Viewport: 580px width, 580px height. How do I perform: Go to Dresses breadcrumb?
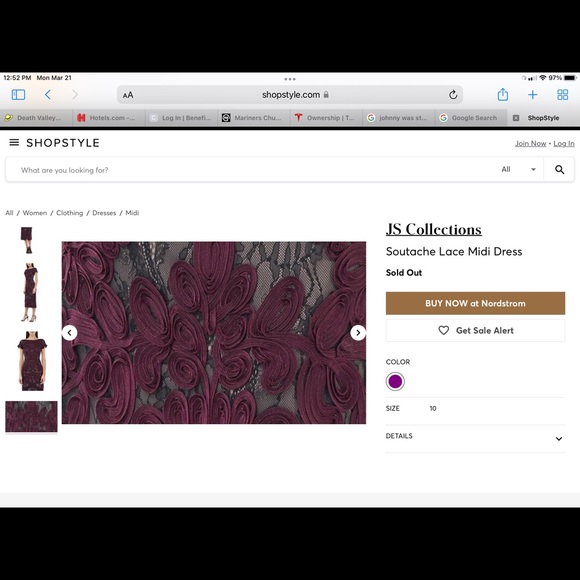coord(104,213)
